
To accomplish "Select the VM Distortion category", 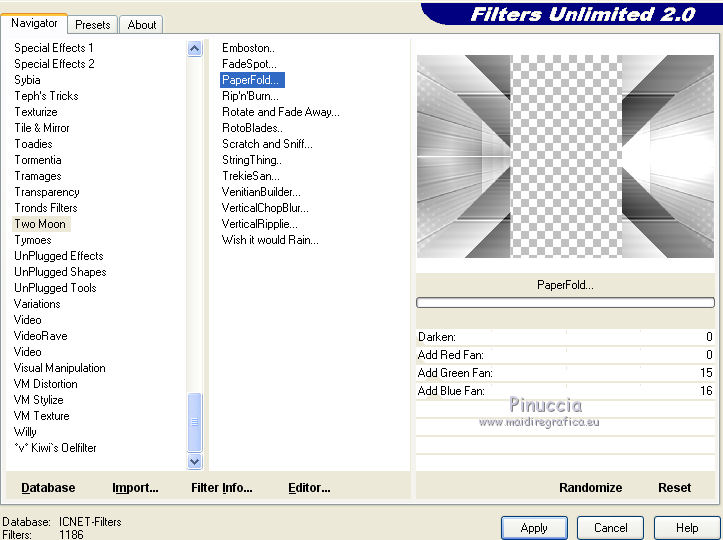I will [46, 384].
